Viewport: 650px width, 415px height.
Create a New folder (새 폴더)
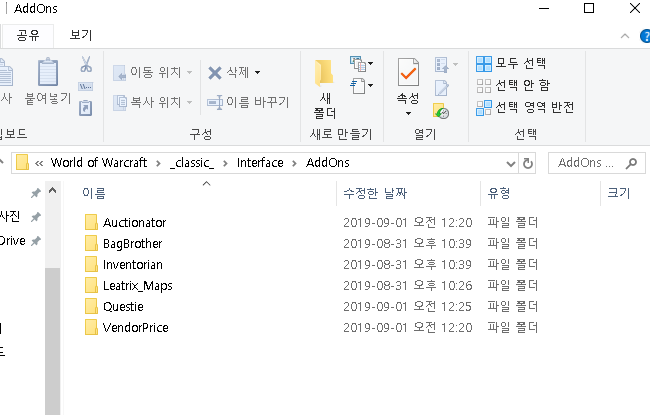coord(325,89)
